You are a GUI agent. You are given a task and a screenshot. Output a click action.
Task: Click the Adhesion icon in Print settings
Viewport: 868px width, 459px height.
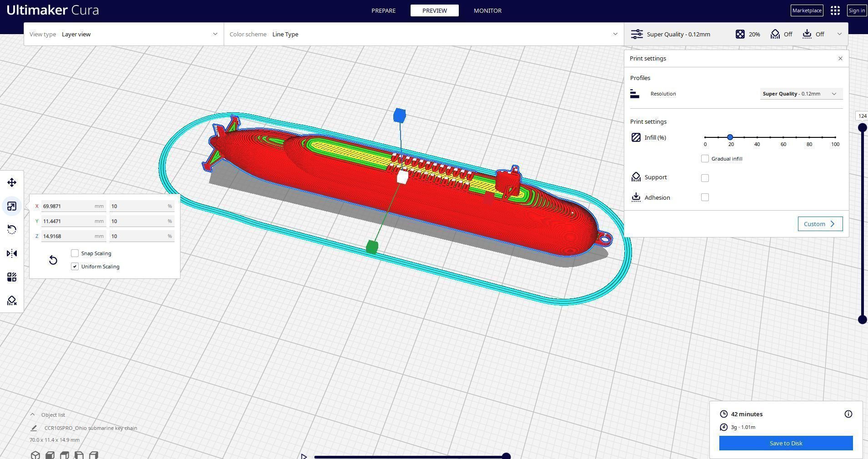tap(636, 197)
